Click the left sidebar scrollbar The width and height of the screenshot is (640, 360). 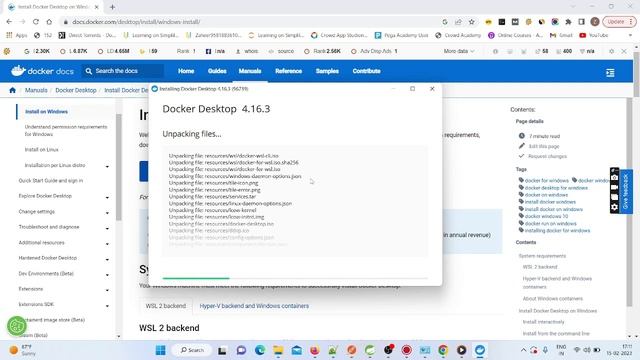118,167
